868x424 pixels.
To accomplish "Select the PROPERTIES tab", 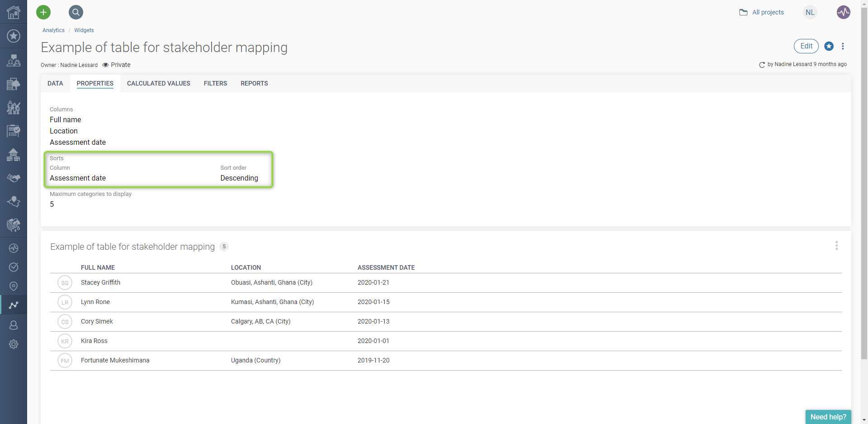I will pyautogui.click(x=95, y=83).
